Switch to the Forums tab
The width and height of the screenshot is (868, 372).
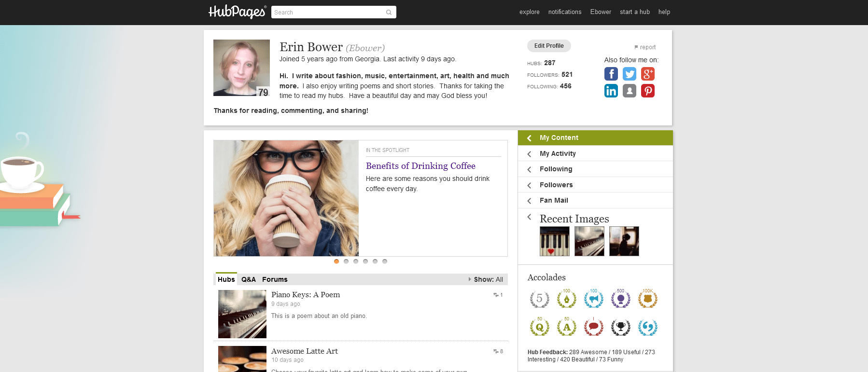point(275,279)
